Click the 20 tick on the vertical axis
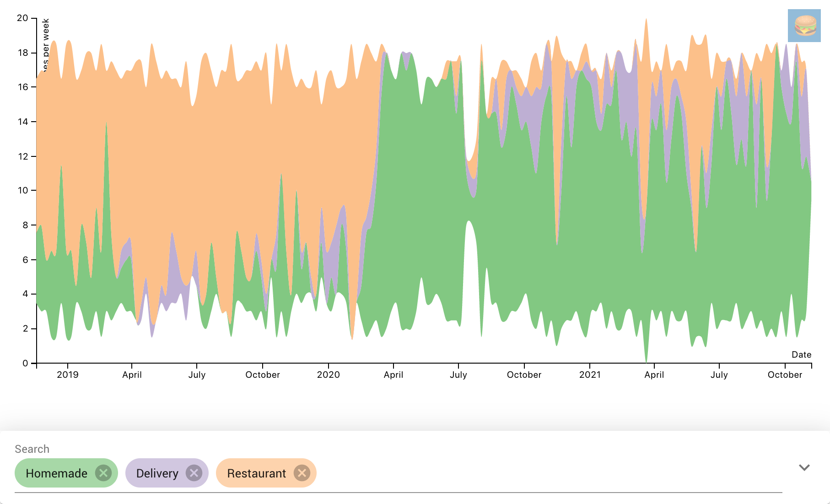This screenshot has height=504, width=830. (22, 18)
